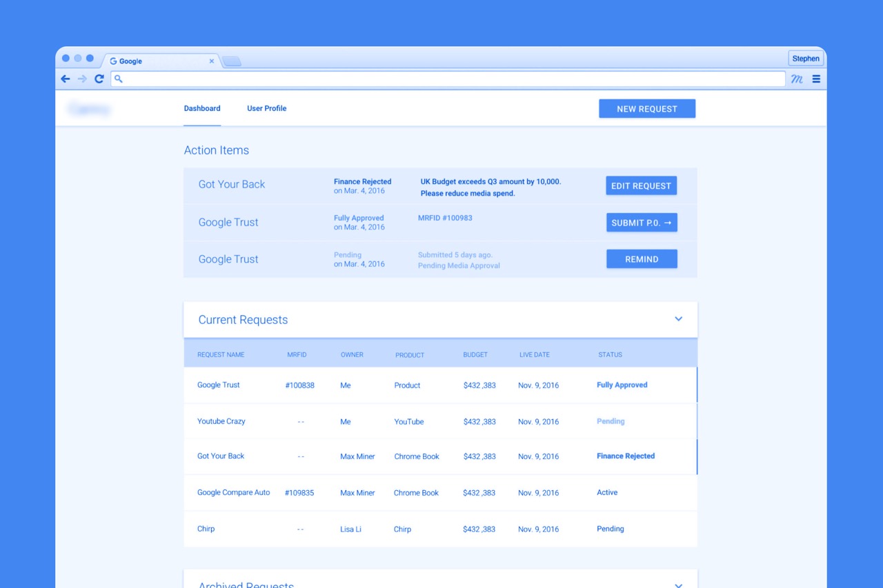Viewport: 883px width, 588px height.
Task: Click the MRFID column header
Action: point(297,355)
